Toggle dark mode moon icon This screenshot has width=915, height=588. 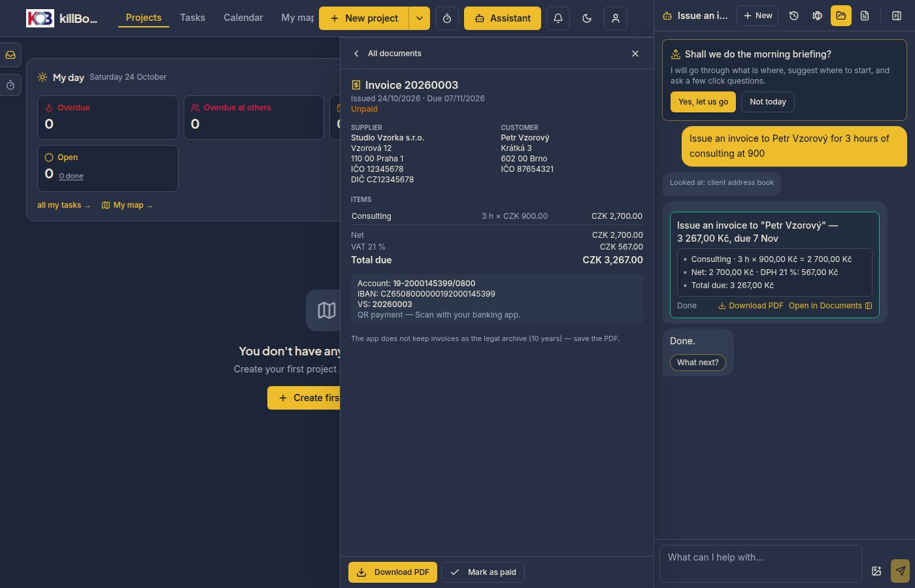coord(587,18)
